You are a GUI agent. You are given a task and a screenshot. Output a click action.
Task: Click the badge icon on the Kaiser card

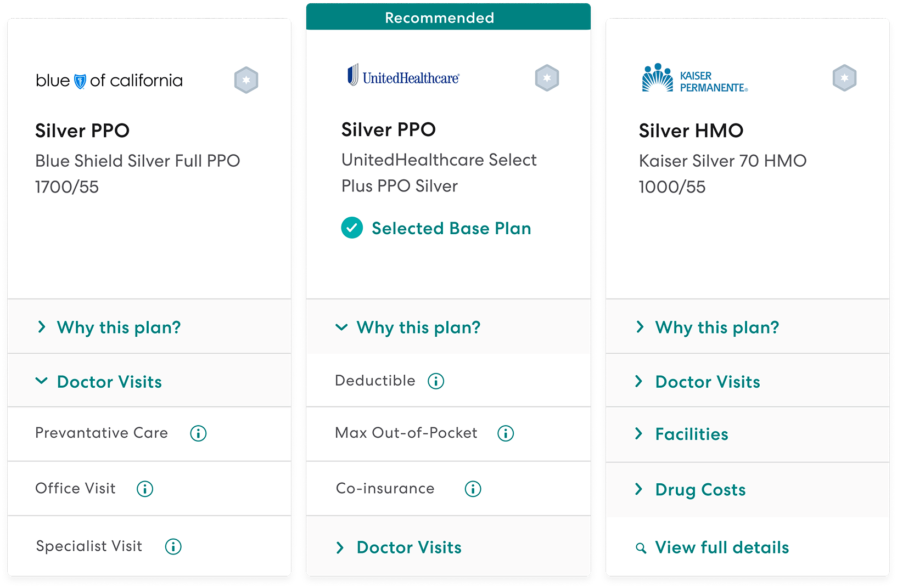click(x=844, y=77)
